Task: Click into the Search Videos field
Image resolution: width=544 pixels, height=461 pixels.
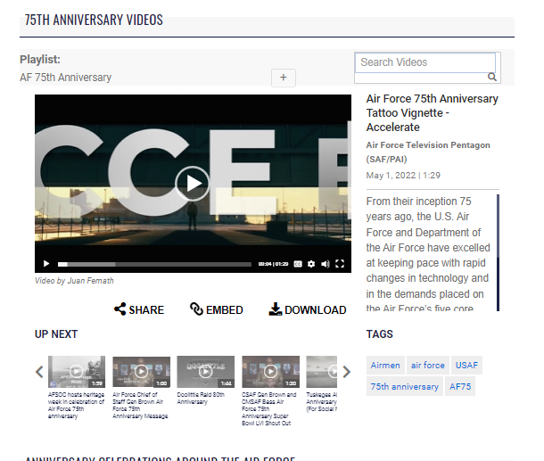Action: click(425, 62)
